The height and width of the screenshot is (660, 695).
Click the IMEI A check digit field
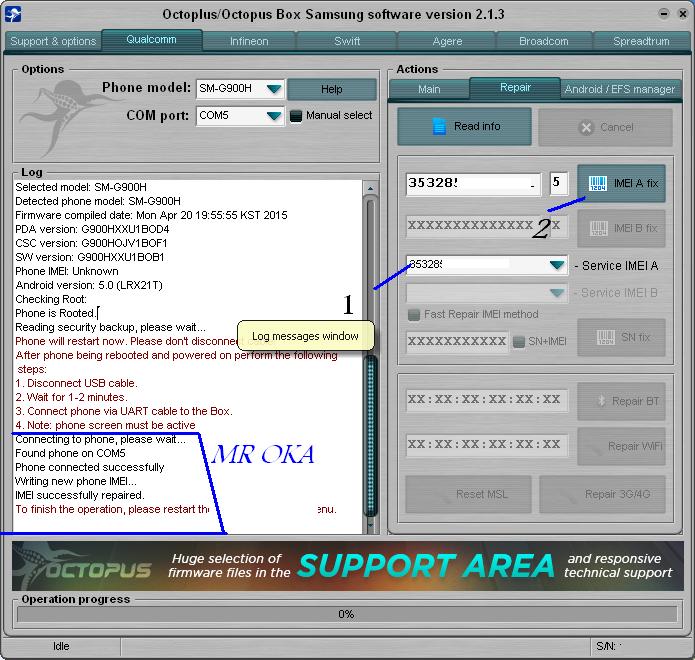(558, 183)
